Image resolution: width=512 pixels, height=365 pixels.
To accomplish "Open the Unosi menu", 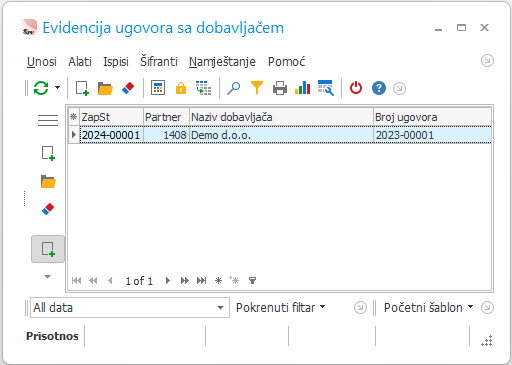I will pyautogui.click(x=42, y=62).
